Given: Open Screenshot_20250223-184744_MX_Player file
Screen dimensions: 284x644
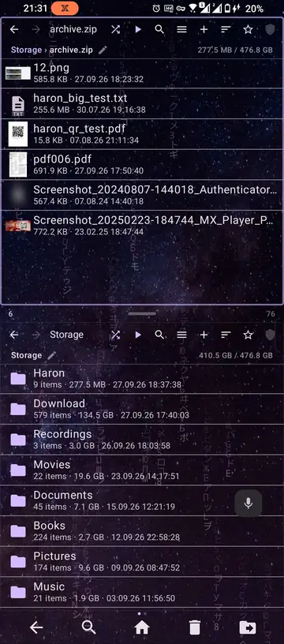Looking at the screenshot, I should pos(142,225).
